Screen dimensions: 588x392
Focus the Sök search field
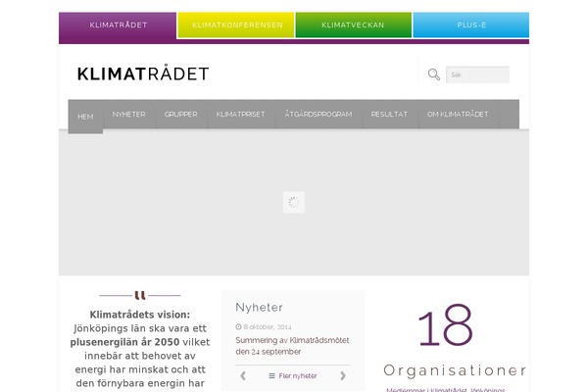click(477, 74)
